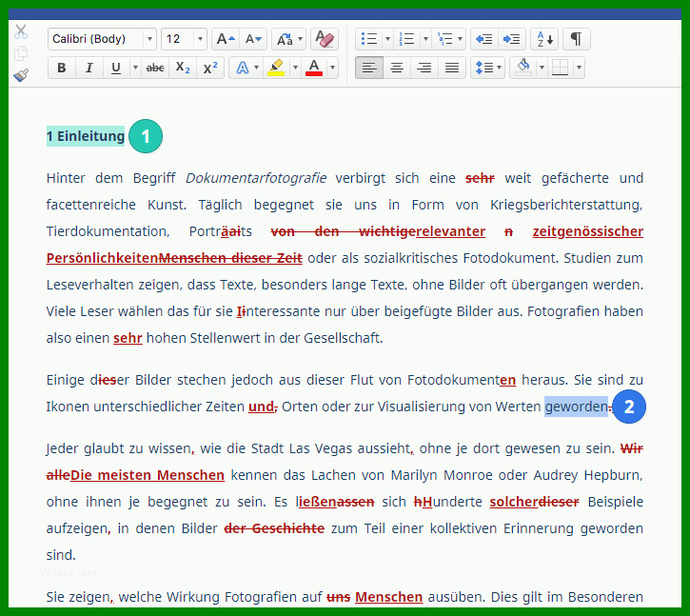Click the Copy icon
Screen dimensions: 690x616
[x=21, y=53]
